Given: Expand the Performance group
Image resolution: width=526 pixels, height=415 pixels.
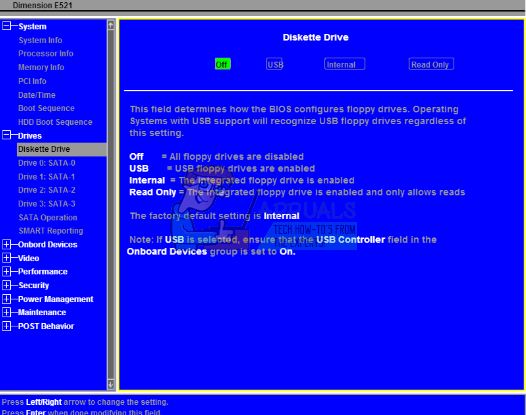Looking at the screenshot, I should coord(6,271).
